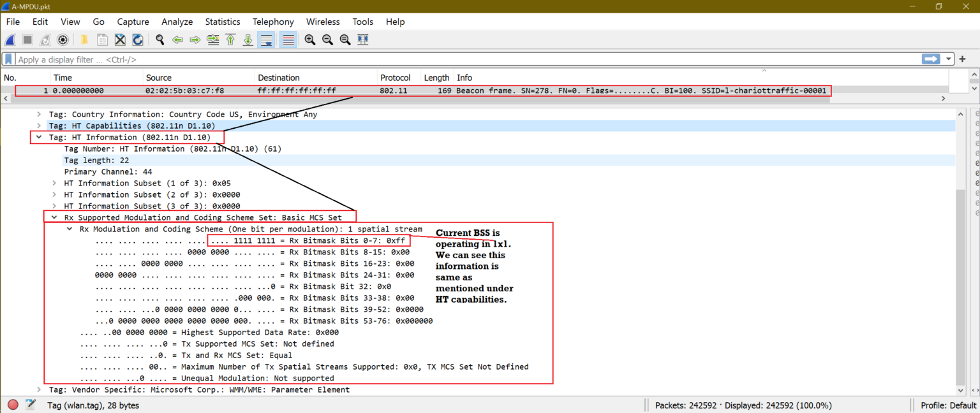Image resolution: width=980 pixels, height=413 pixels.
Task: Toggle auto-scroll during live capture
Action: [266, 40]
